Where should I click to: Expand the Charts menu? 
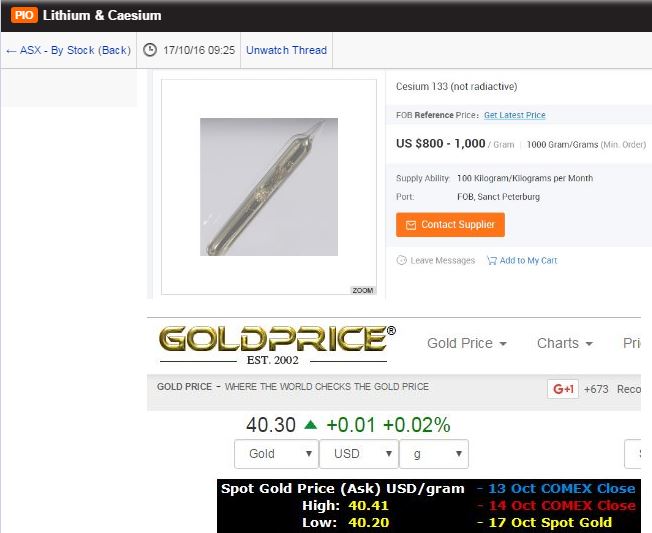564,343
